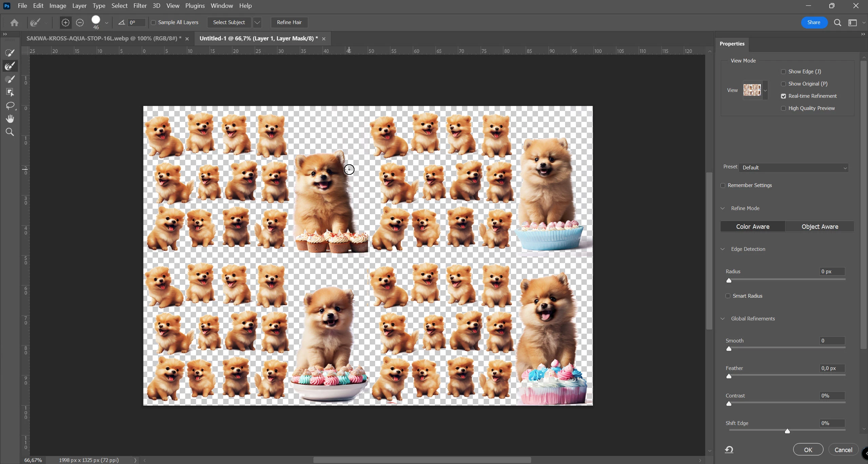Open the Preset Default dropdown
The width and height of the screenshot is (868, 464).
tap(793, 168)
